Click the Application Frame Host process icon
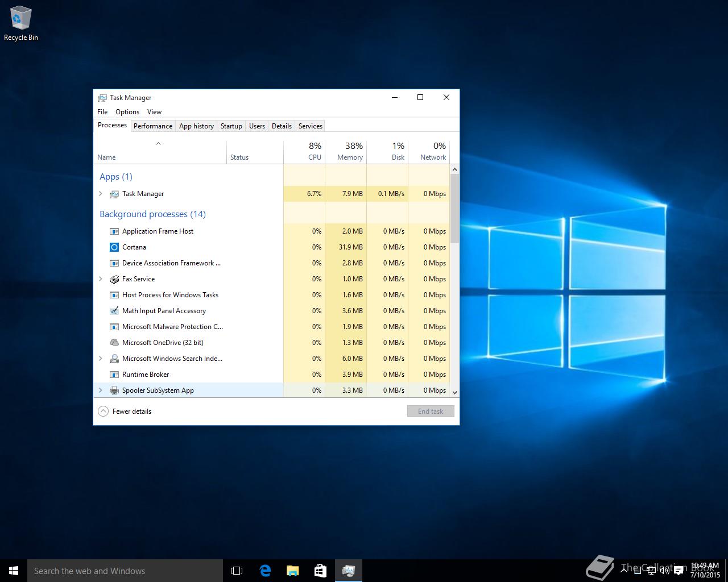 pyautogui.click(x=114, y=231)
